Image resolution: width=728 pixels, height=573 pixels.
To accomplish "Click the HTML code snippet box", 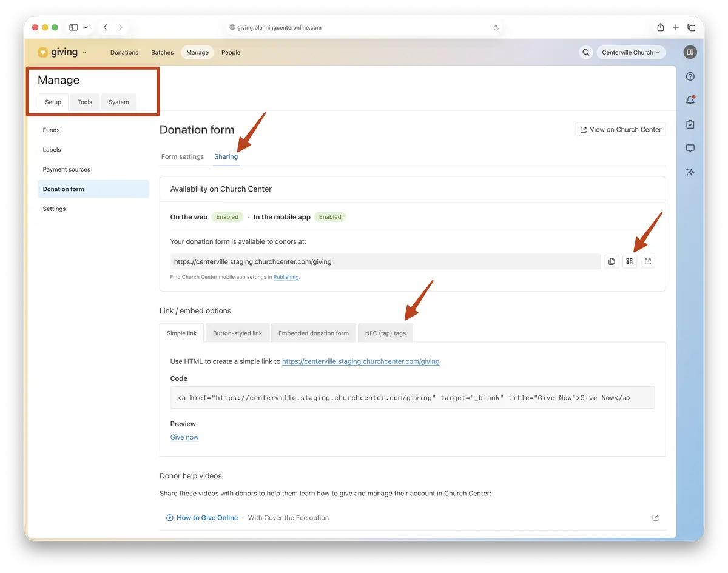I will 413,398.
